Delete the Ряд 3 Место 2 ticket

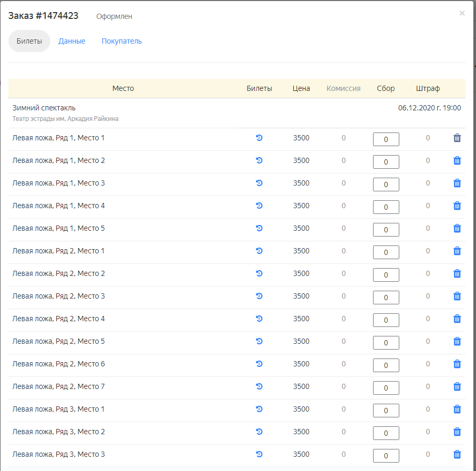457,432
